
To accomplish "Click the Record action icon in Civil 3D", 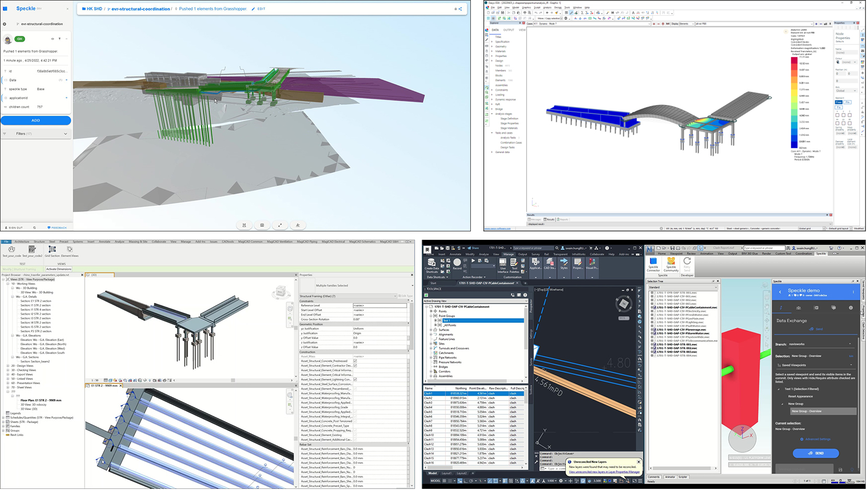I will point(458,264).
